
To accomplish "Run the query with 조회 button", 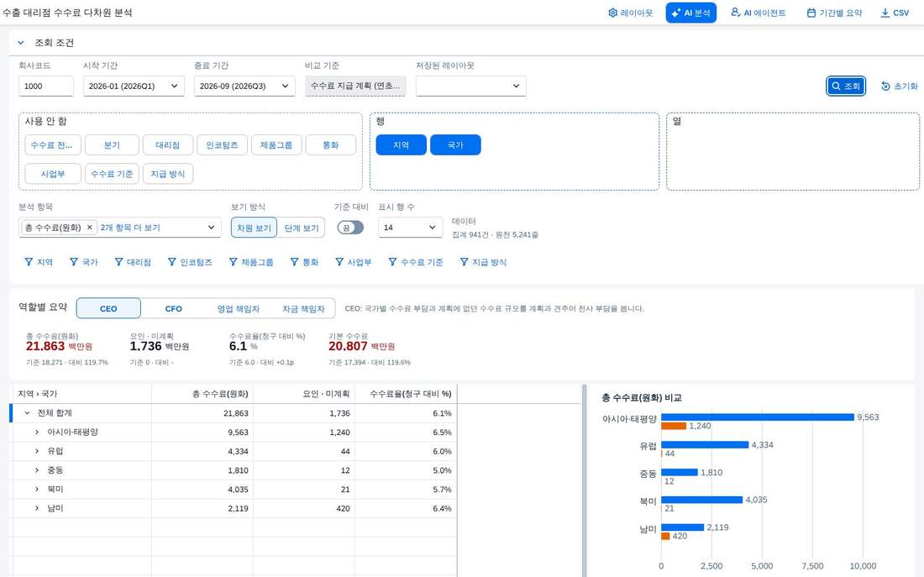I will coord(846,86).
